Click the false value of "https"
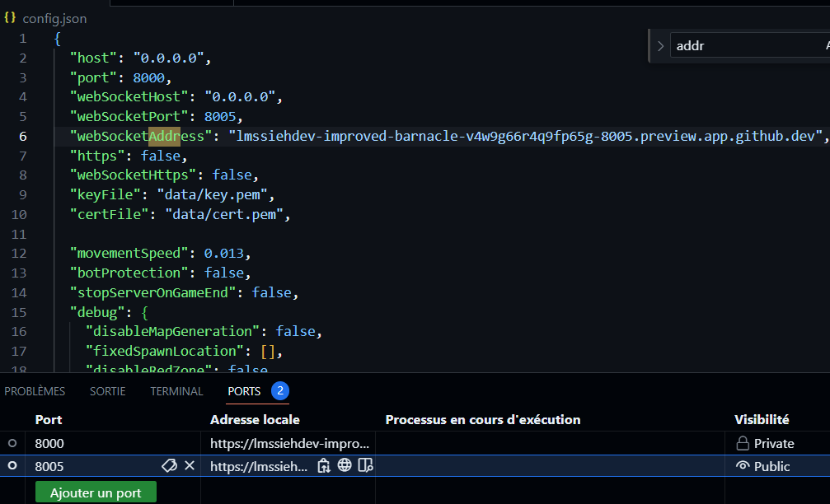Image resolution: width=830 pixels, height=504 pixels. point(161,156)
